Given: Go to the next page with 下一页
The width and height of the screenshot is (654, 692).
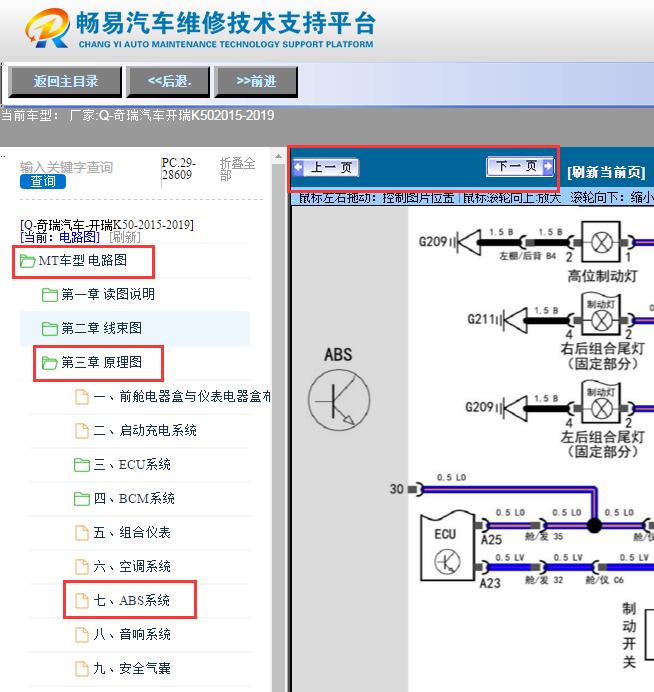Looking at the screenshot, I should click(x=520, y=166).
